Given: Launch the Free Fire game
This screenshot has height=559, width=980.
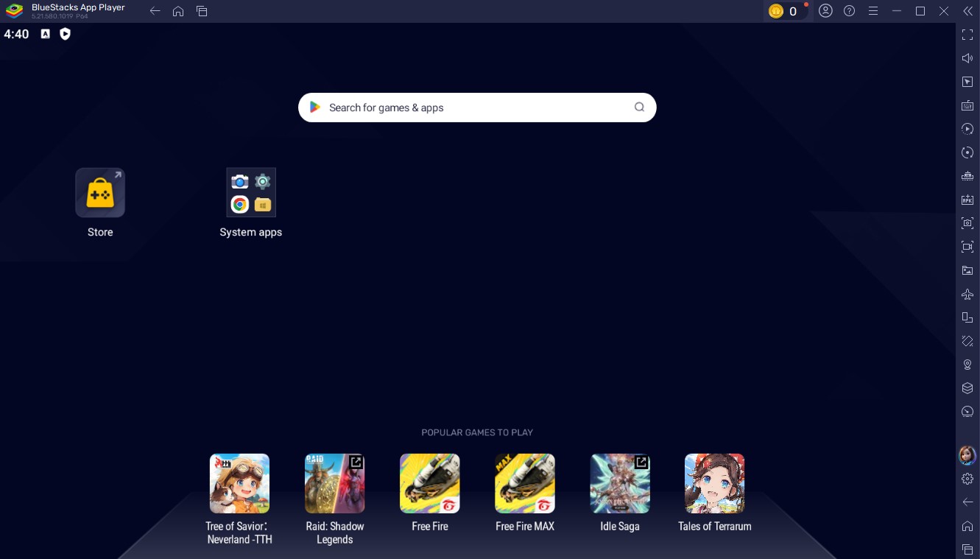Looking at the screenshot, I should pos(430,483).
